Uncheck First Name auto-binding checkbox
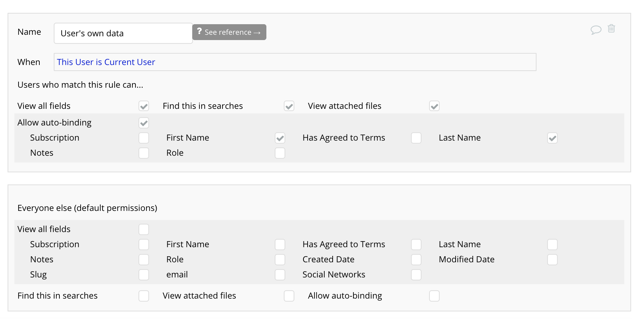The height and width of the screenshot is (319, 644). [280, 138]
